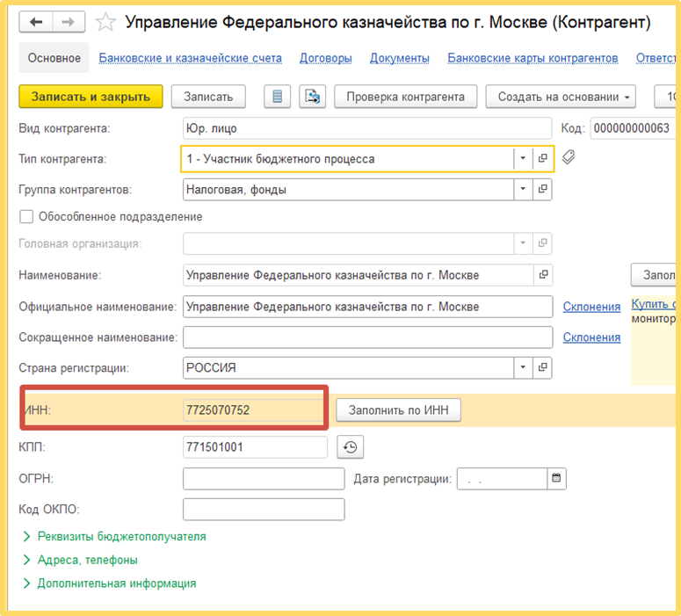This screenshot has height=616, width=681.
Task: Click Сокращенное наименование input field
Action: pyautogui.click(x=367, y=337)
